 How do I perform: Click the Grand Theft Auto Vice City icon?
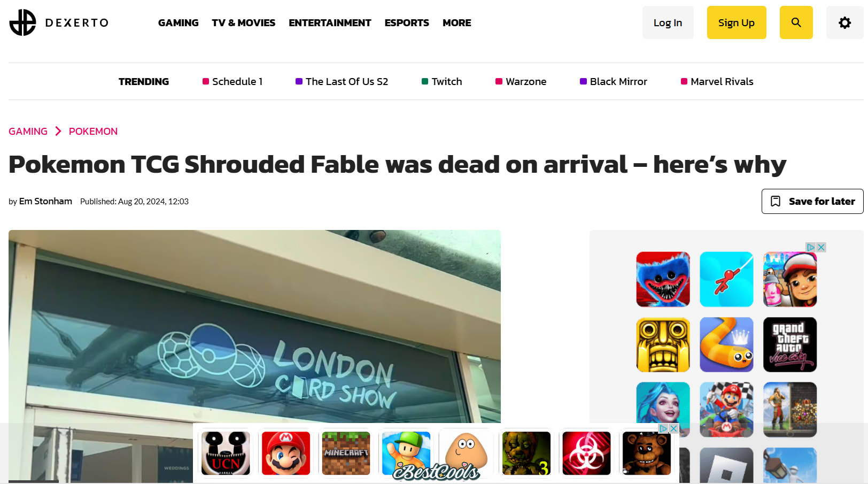click(790, 344)
